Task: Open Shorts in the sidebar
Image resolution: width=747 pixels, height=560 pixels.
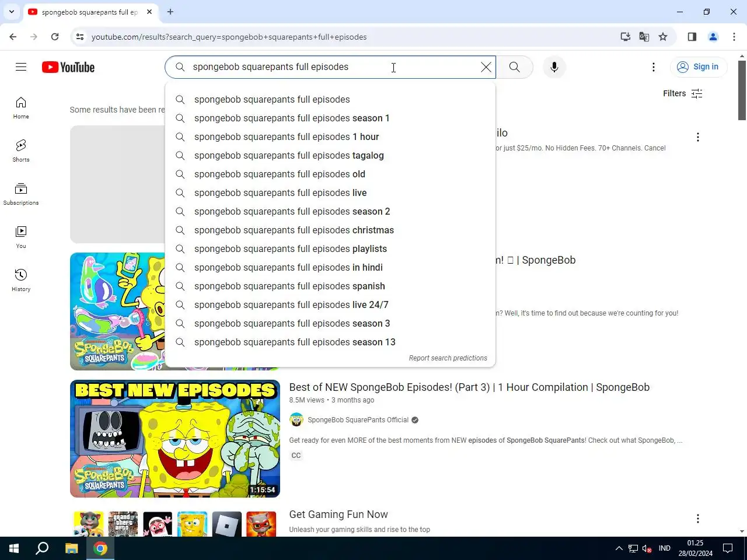Action: [x=21, y=151]
